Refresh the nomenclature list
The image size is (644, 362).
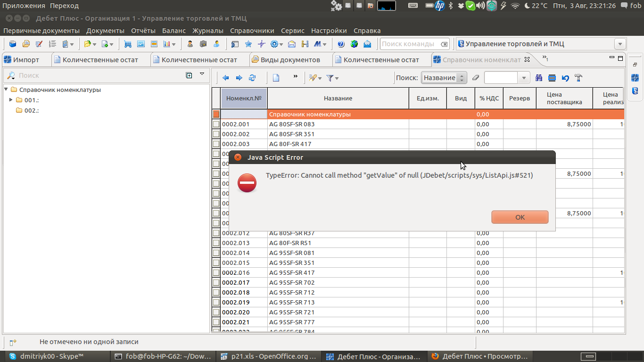pyautogui.click(x=252, y=78)
